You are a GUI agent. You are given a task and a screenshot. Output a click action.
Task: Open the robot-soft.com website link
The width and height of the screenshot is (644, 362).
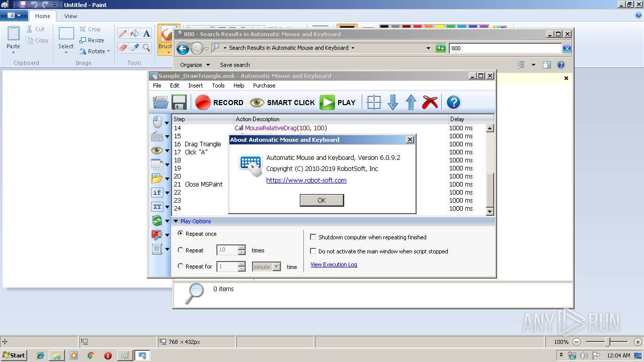[x=306, y=180]
